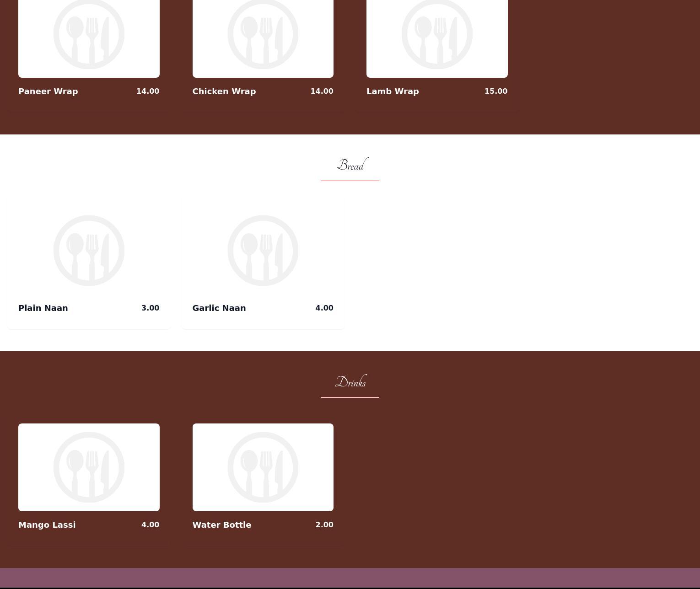Select the Lamb Wrap item name
700x589 pixels.
click(393, 91)
